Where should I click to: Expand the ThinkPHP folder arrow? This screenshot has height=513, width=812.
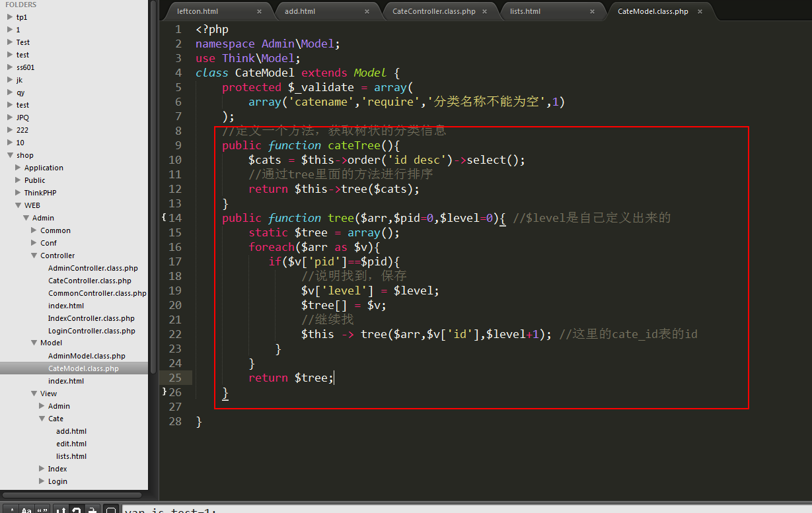click(18, 193)
